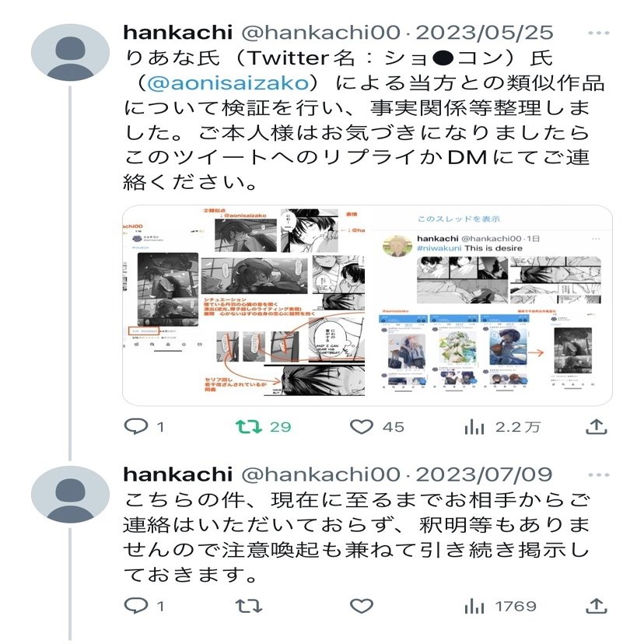Reply to the 2023/07/09 tweet
The height and width of the screenshot is (644, 644).
[x=136, y=606]
